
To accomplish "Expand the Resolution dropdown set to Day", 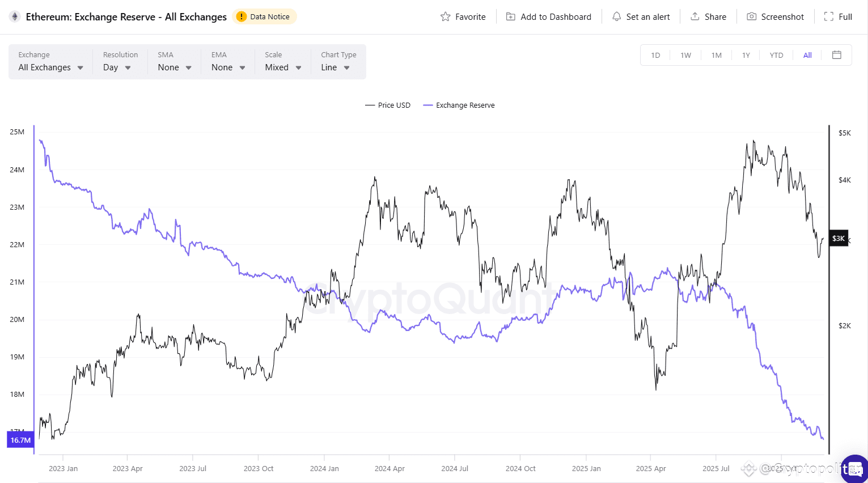I will coord(116,67).
